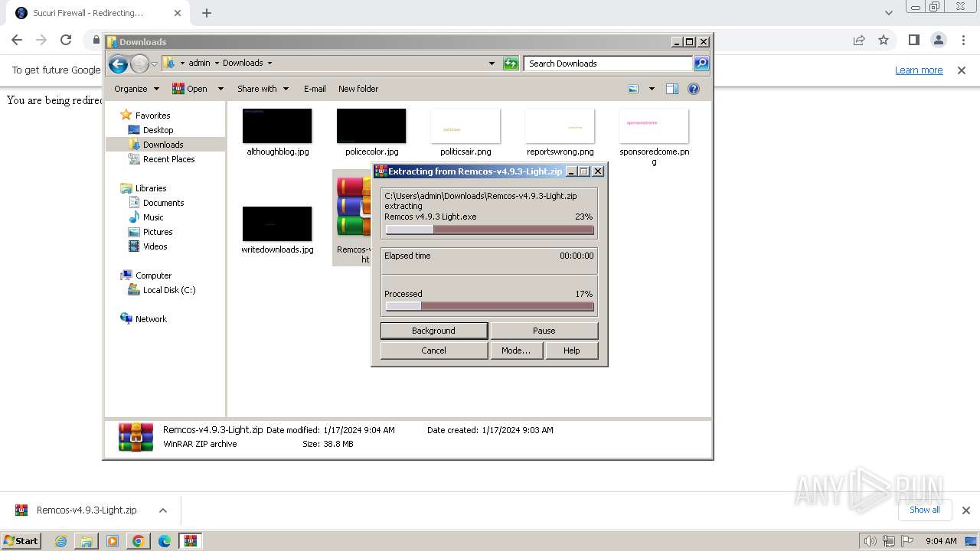Click the share page icon in Chrome's address bar
The image size is (980, 551).
tap(859, 40)
